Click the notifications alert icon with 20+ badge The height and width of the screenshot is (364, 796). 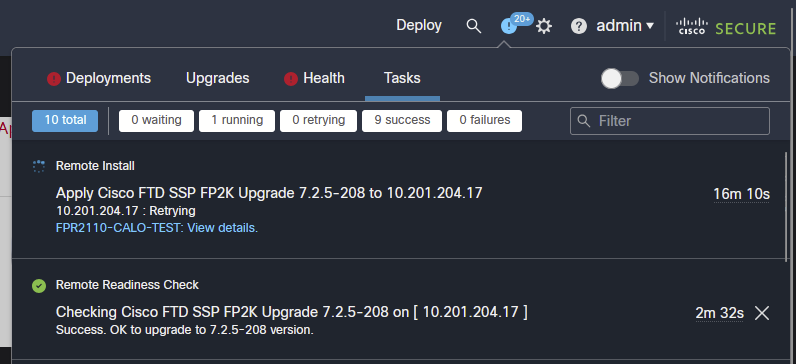(509, 26)
